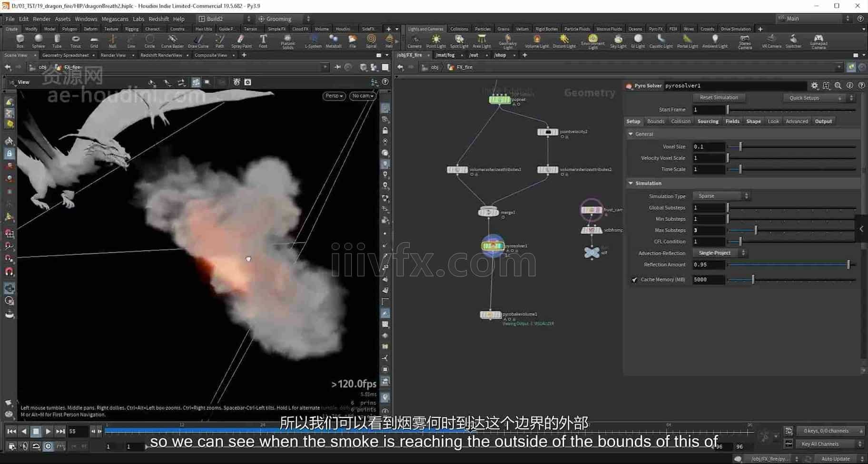The image size is (868, 464).
Task: Collapse the Simulation parameter section
Action: click(631, 183)
